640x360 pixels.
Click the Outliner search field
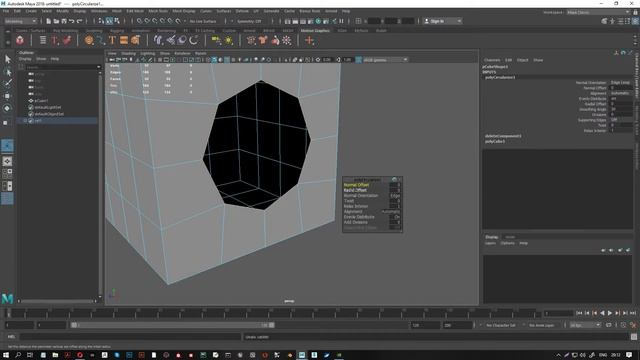tap(63, 67)
